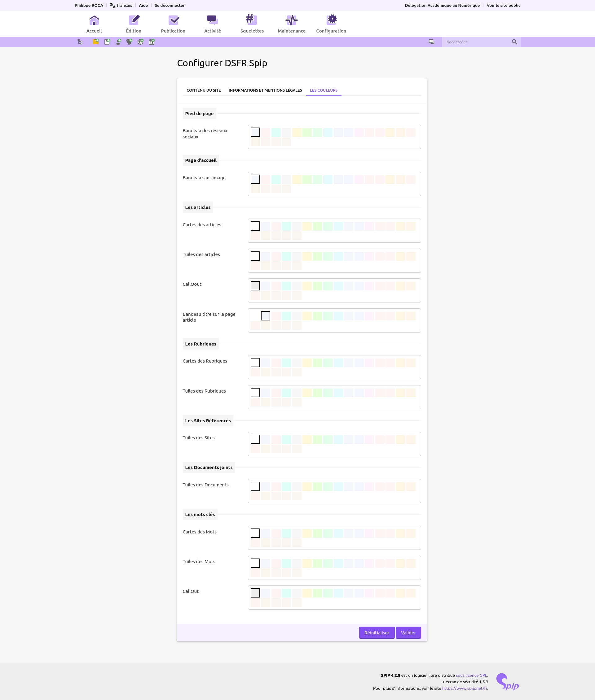Select the outlined swatch for Tuiles des Sites
The width and height of the screenshot is (595, 700).
tap(255, 439)
